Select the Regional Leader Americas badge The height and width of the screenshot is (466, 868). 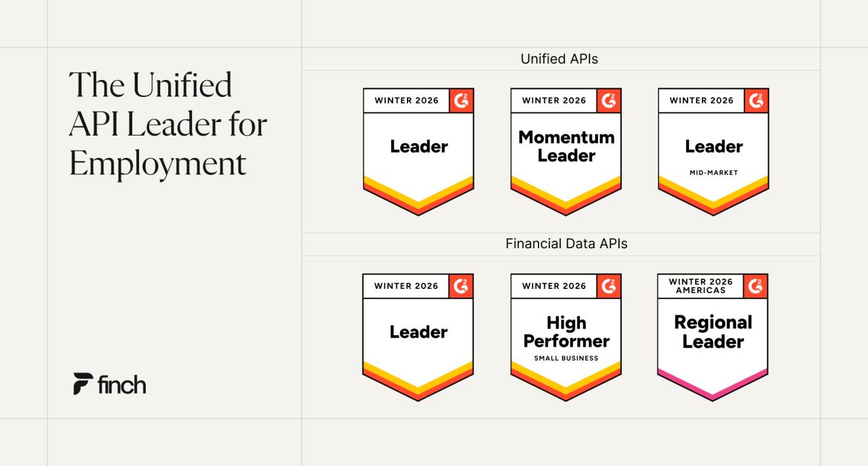click(x=713, y=337)
